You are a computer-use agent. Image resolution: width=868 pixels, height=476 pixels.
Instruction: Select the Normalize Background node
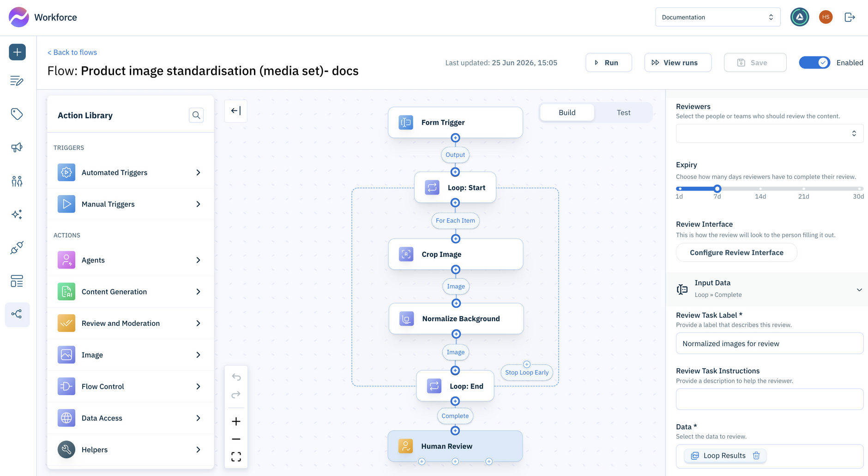[456, 319]
